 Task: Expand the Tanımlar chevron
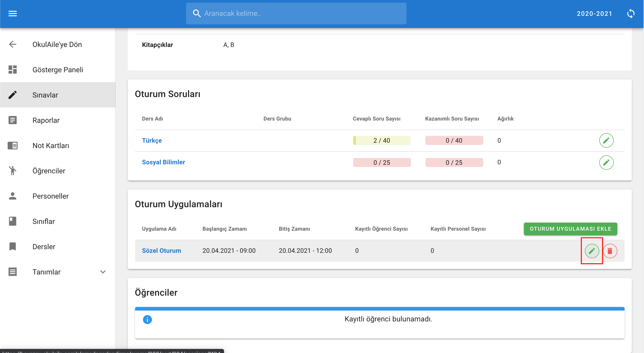click(x=103, y=272)
